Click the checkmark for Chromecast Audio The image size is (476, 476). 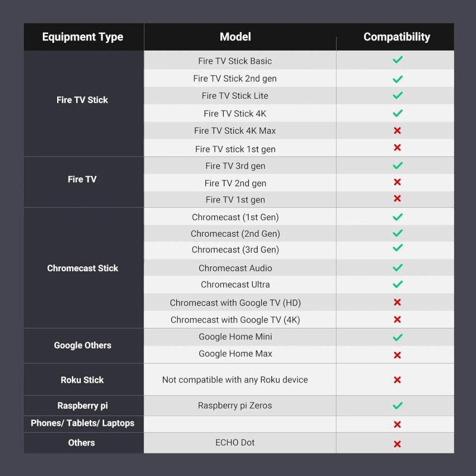pyautogui.click(x=397, y=268)
